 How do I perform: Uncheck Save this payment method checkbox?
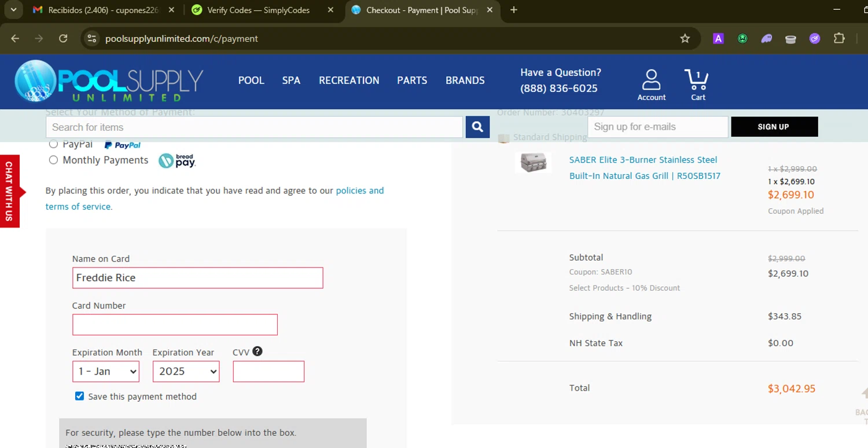pos(79,396)
